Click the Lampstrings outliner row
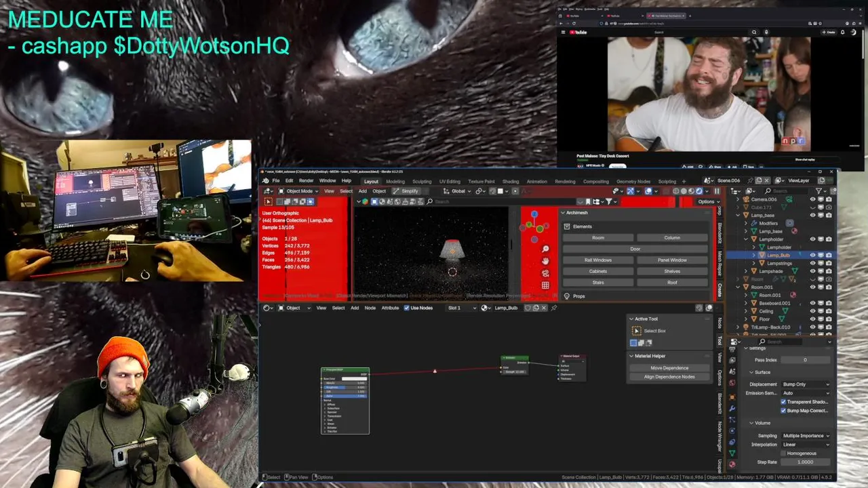 (780, 263)
